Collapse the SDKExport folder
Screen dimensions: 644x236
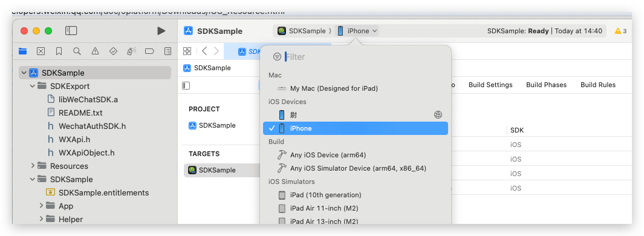pyautogui.click(x=33, y=87)
